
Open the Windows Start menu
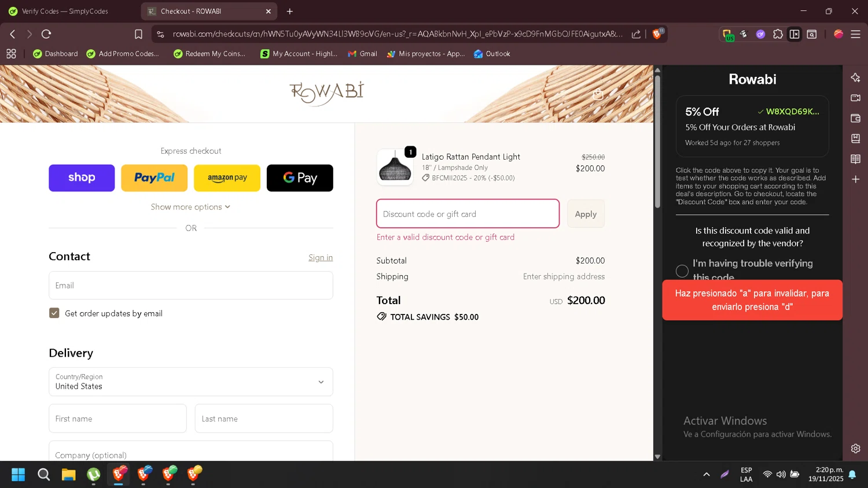pyautogui.click(x=19, y=475)
